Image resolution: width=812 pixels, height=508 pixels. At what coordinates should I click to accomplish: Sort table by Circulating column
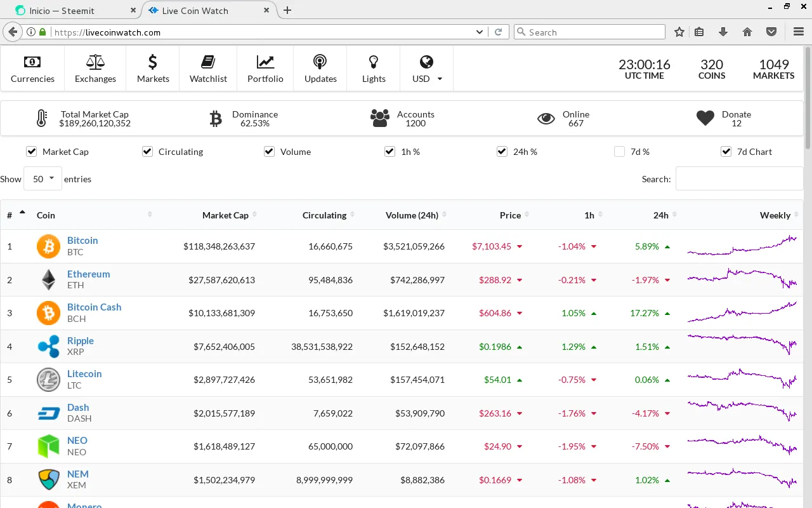[x=310, y=215]
